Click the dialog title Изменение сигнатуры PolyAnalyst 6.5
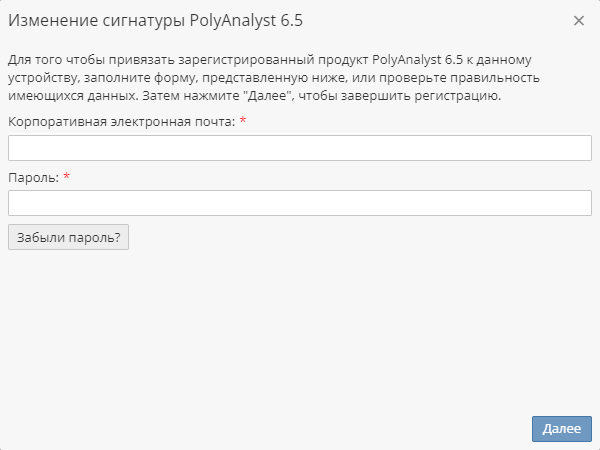 (155, 21)
